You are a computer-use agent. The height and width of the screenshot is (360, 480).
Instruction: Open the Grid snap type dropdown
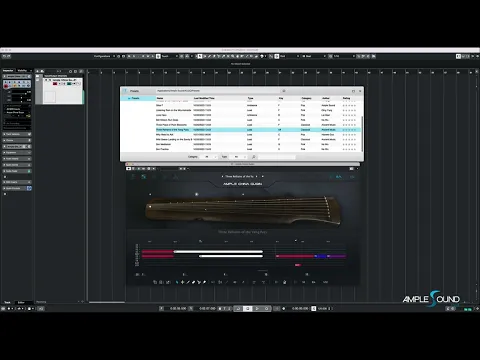289,56
